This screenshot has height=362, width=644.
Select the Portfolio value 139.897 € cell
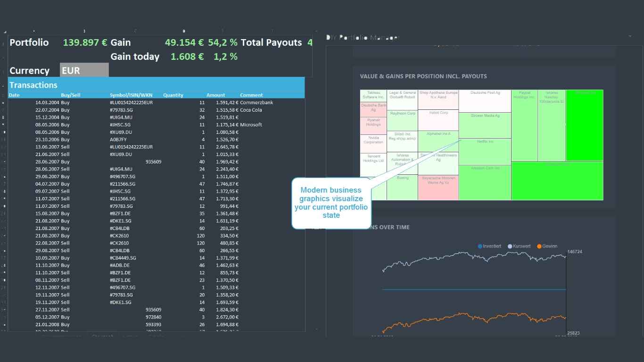click(85, 42)
